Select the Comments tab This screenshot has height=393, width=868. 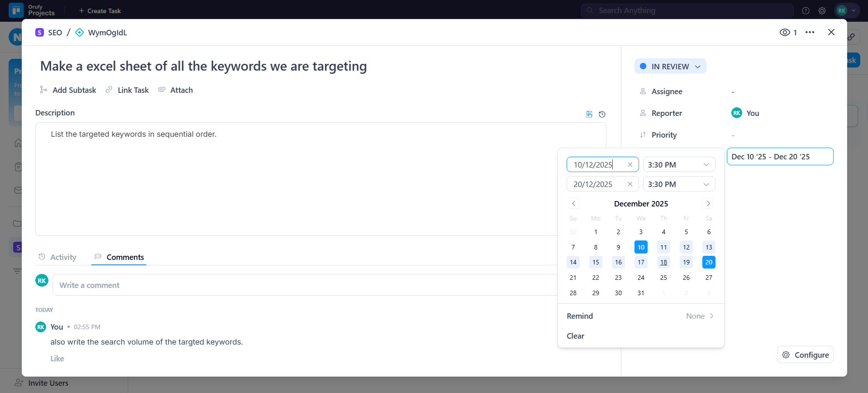click(119, 257)
